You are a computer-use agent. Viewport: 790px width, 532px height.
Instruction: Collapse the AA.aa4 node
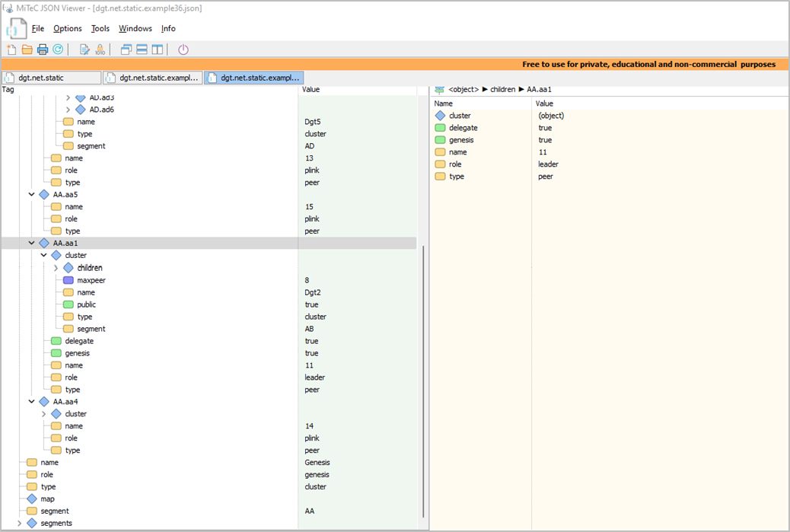(x=32, y=402)
